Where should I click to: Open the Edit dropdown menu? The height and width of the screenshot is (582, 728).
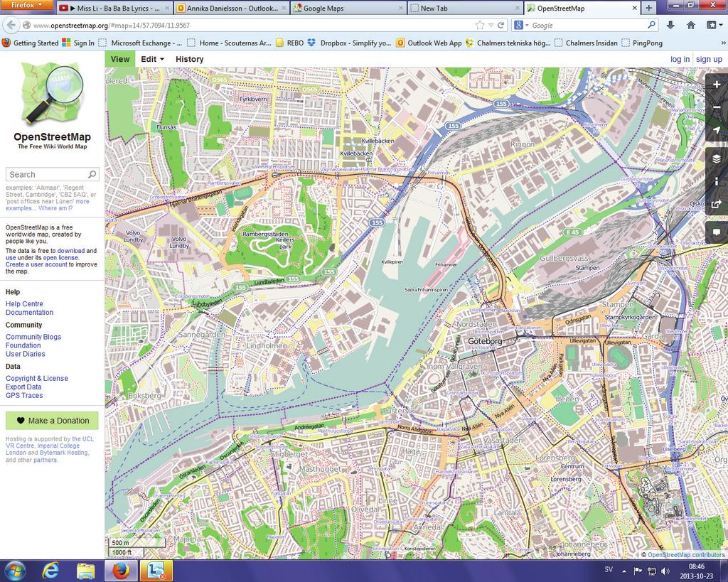click(x=152, y=59)
